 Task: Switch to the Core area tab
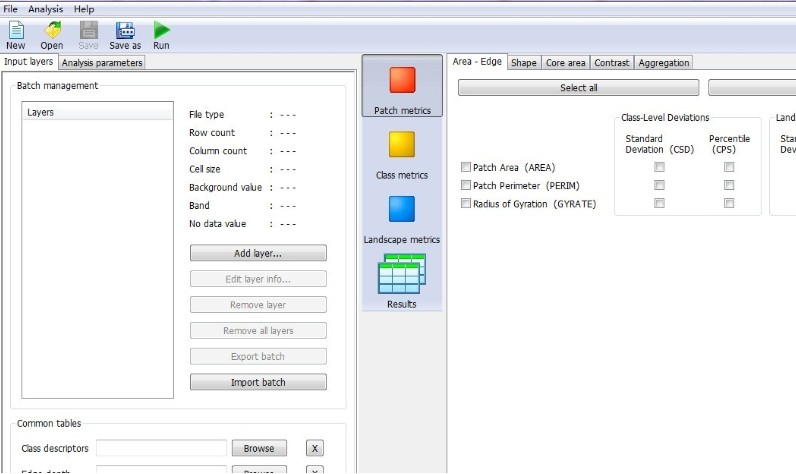(x=566, y=63)
